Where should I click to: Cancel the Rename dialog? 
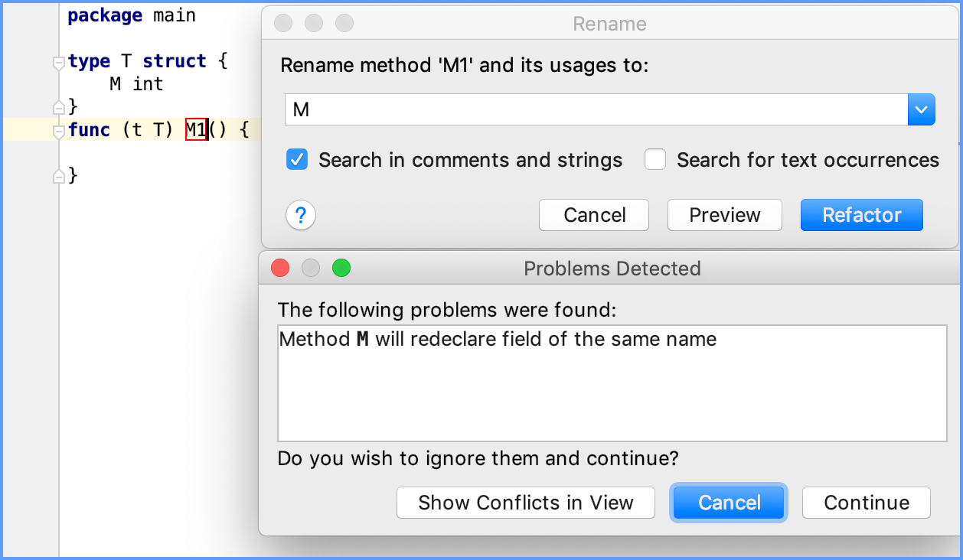click(594, 215)
